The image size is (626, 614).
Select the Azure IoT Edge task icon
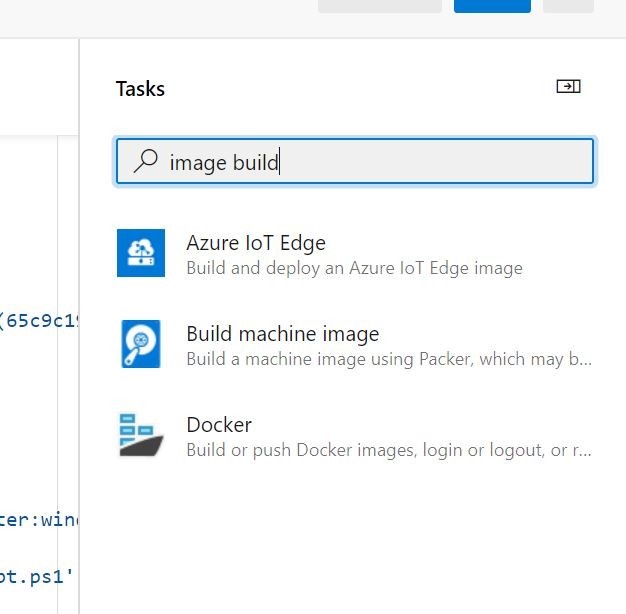coord(141,253)
